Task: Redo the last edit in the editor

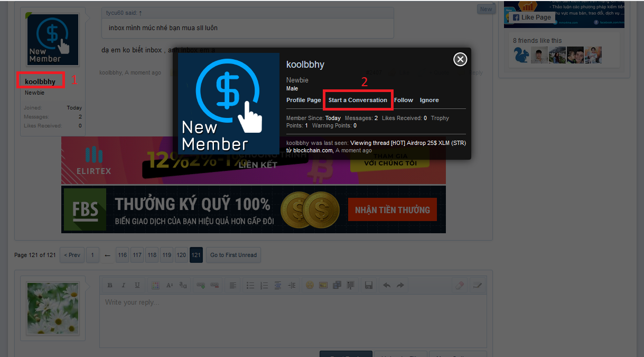Action: [400, 285]
